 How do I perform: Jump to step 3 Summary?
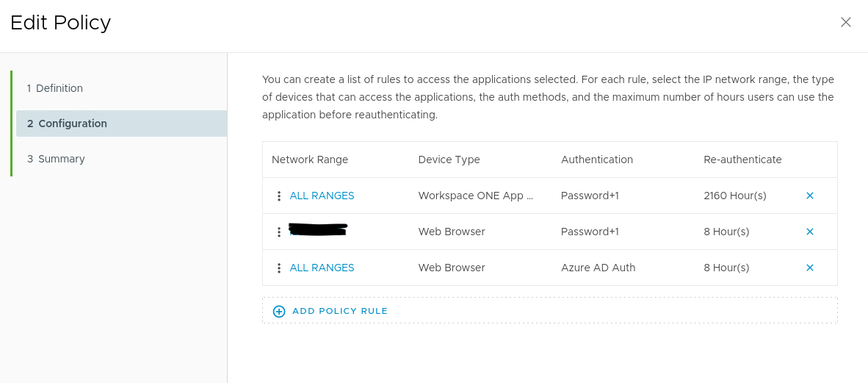[56, 159]
